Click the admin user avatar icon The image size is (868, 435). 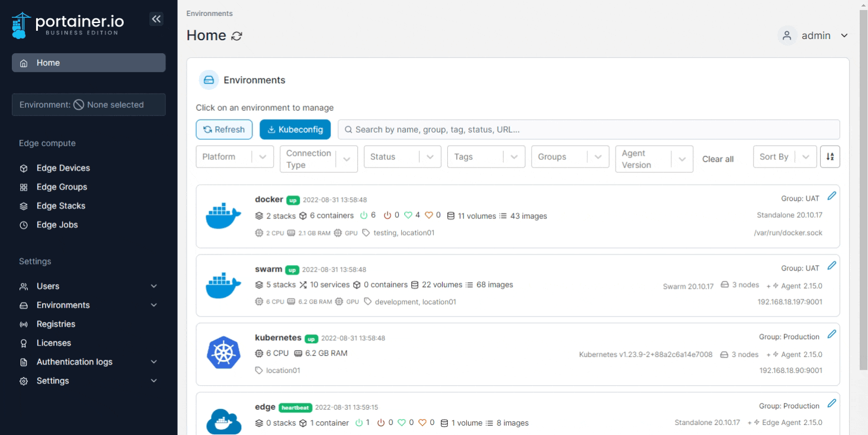pyautogui.click(x=787, y=36)
